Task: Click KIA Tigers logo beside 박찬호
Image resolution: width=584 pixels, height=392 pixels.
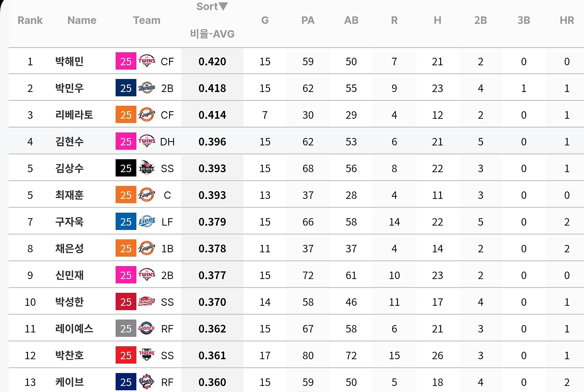Action: [x=147, y=355]
